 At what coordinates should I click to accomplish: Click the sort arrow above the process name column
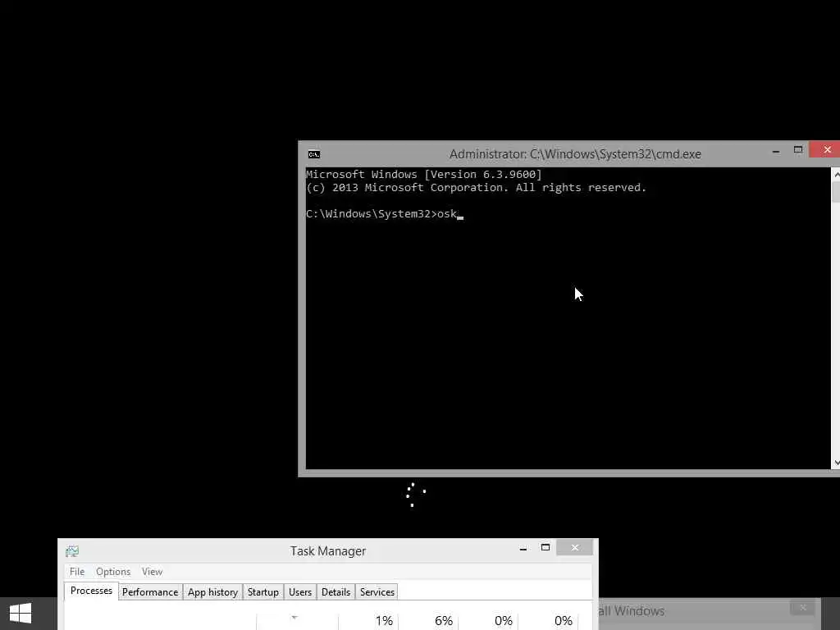click(294, 618)
